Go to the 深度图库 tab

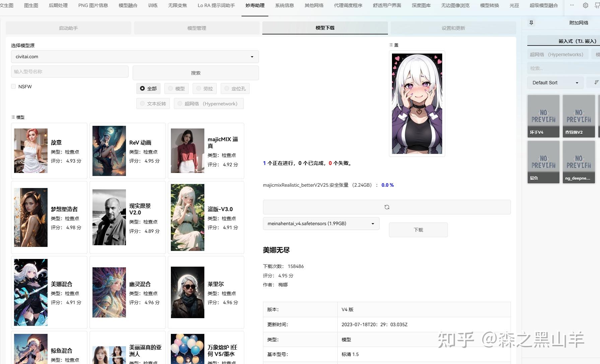click(421, 5)
